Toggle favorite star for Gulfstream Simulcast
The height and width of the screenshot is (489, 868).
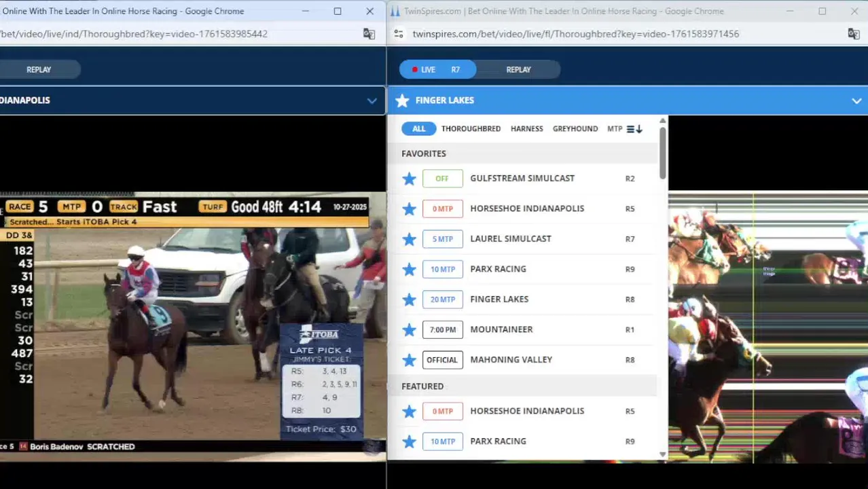pyautogui.click(x=409, y=179)
